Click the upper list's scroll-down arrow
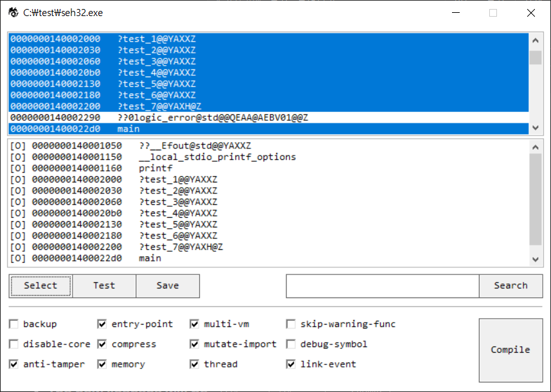This screenshot has height=392, width=551. coord(536,128)
